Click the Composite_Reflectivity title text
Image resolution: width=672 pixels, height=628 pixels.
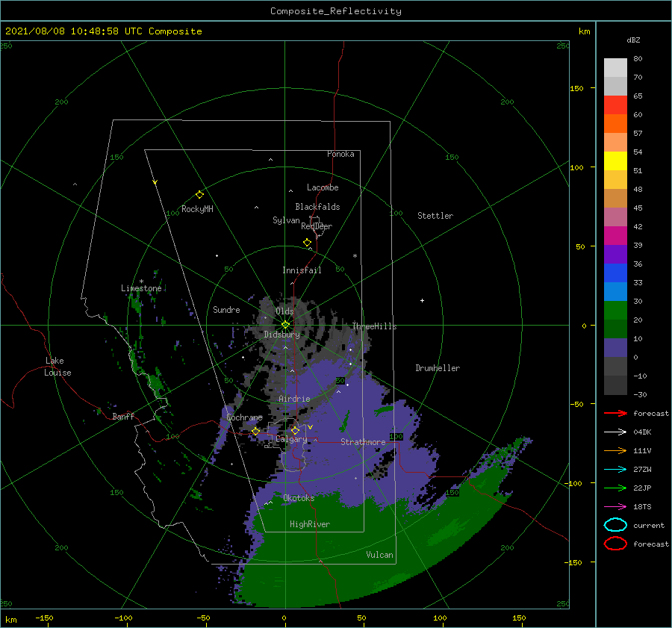pos(335,11)
